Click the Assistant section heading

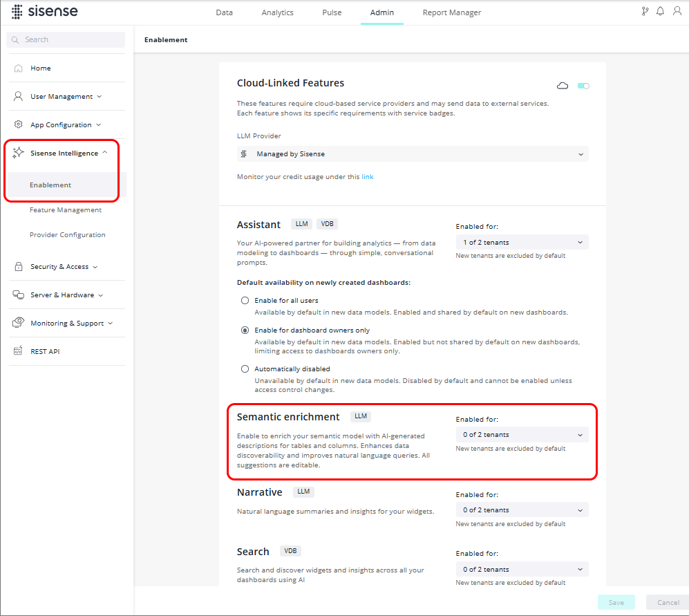tap(258, 225)
